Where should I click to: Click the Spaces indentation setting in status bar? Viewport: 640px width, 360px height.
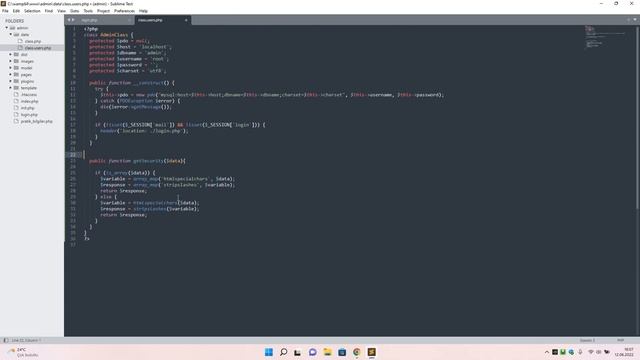pyautogui.click(x=587, y=340)
